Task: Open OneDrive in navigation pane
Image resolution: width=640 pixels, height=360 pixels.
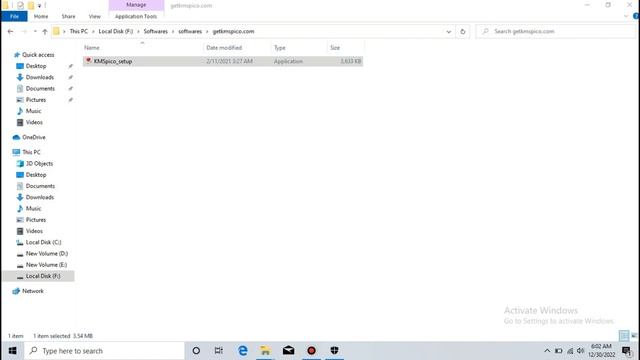Action: point(33,137)
